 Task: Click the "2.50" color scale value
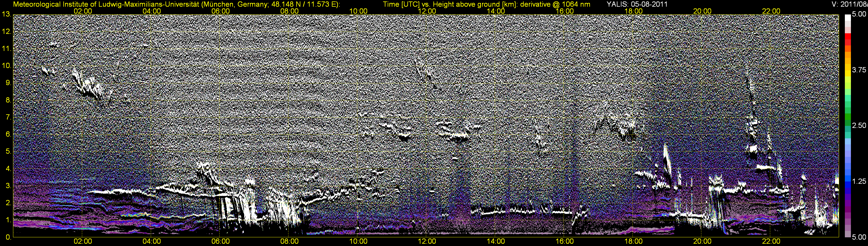coord(859,126)
